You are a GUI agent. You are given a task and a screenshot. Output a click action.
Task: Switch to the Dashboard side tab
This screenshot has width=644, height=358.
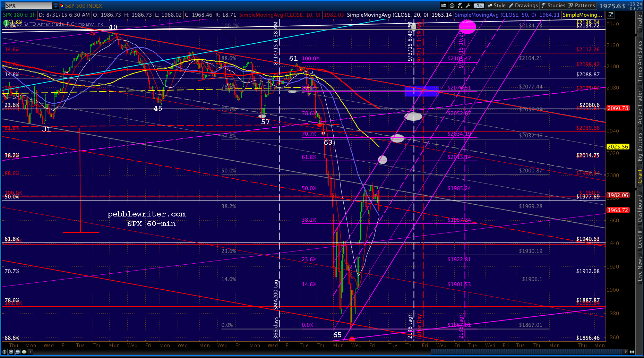640,208
